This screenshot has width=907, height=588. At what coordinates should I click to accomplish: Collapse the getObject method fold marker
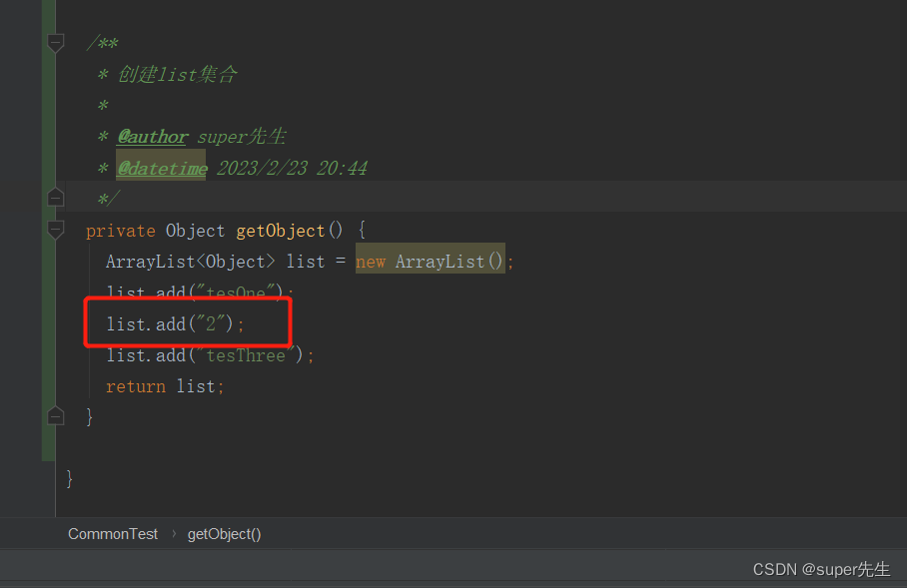pos(56,230)
